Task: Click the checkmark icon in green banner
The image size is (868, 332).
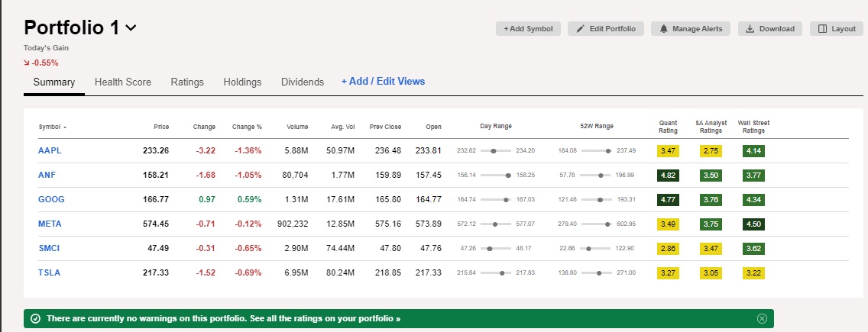Action: pos(35,319)
